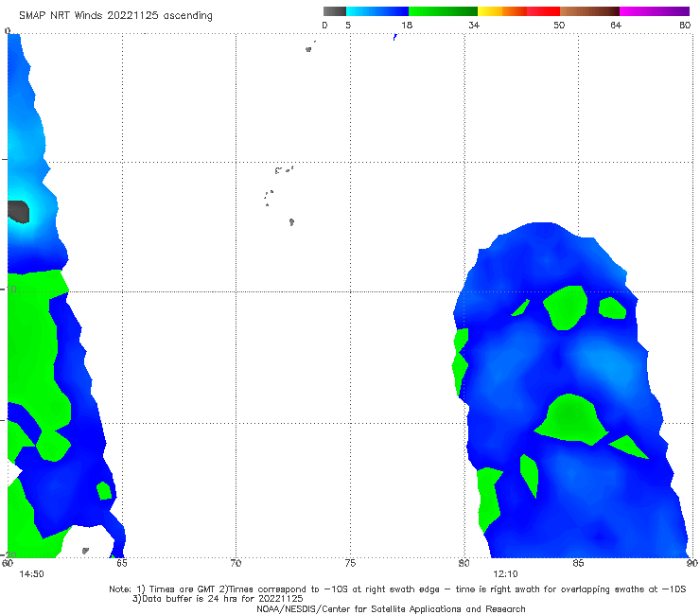700x615 pixels.
Task: Click the red segment of the color bar
Action: [x=543, y=11]
